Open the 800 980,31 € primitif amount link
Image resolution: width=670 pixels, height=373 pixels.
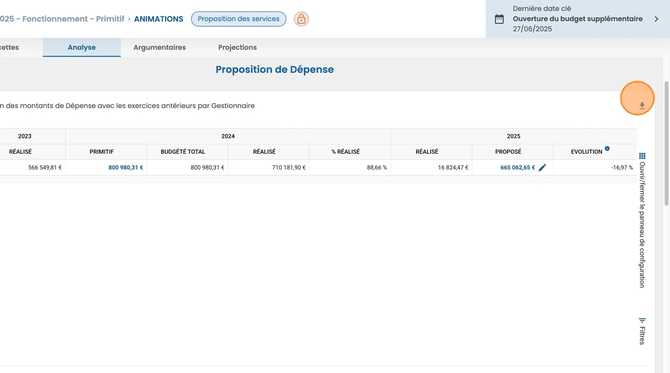coord(126,167)
